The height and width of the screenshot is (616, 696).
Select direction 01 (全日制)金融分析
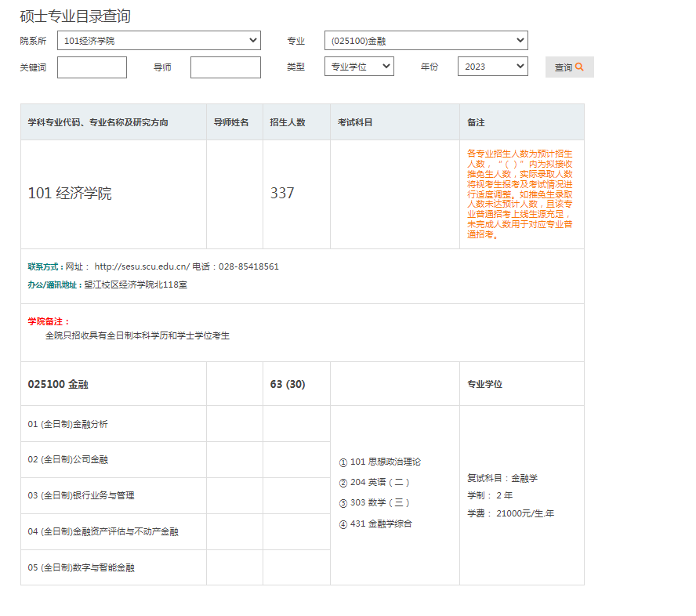pyautogui.click(x=68, y=424)
